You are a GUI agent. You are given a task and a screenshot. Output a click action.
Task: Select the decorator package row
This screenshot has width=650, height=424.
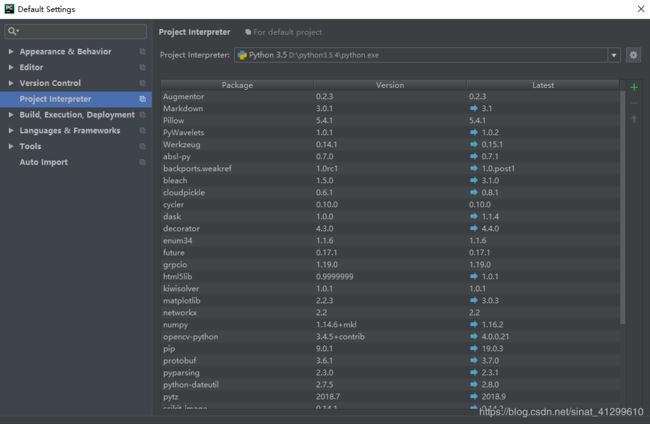pos(390,228)
